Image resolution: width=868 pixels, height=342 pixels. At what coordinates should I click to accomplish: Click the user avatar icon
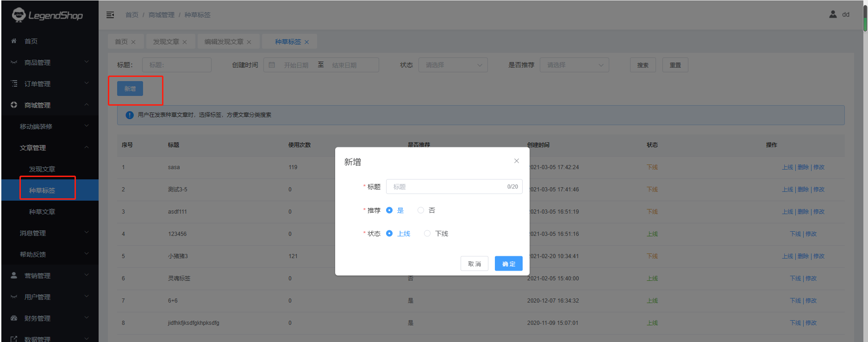pyautogui.click(x=833, y=14)
